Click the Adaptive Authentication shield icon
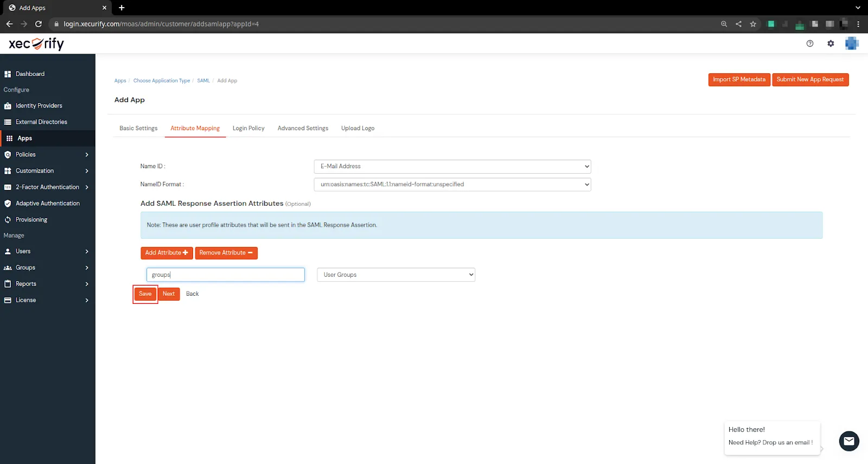Image resolution: width=868 pixels, height=464 pixels. point(8,204)
